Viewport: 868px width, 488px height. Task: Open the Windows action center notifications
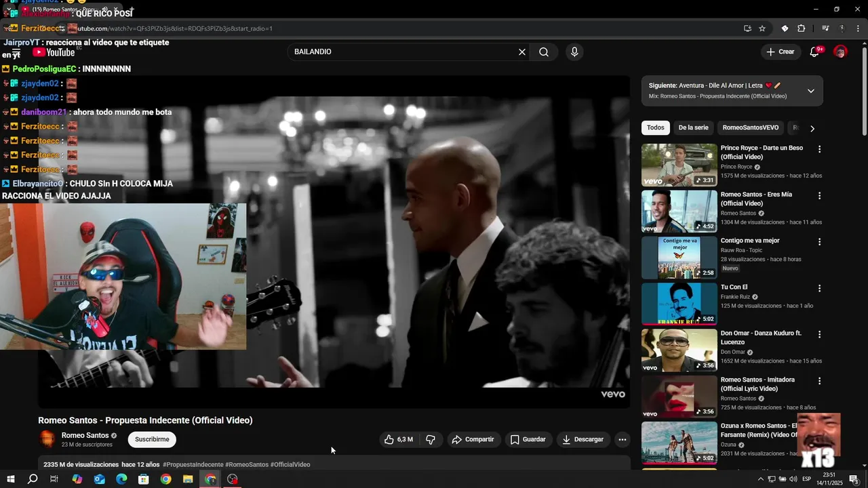[854, 479]
